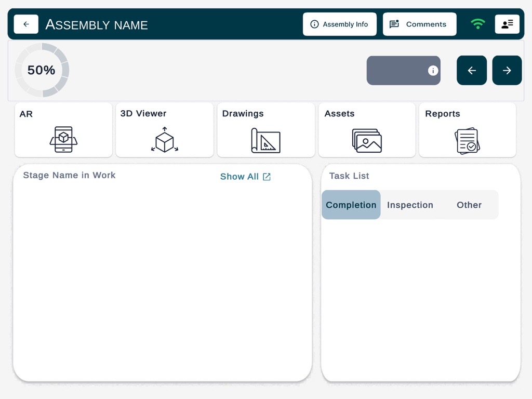Open the Assets image gallery icon

(367, 140)
